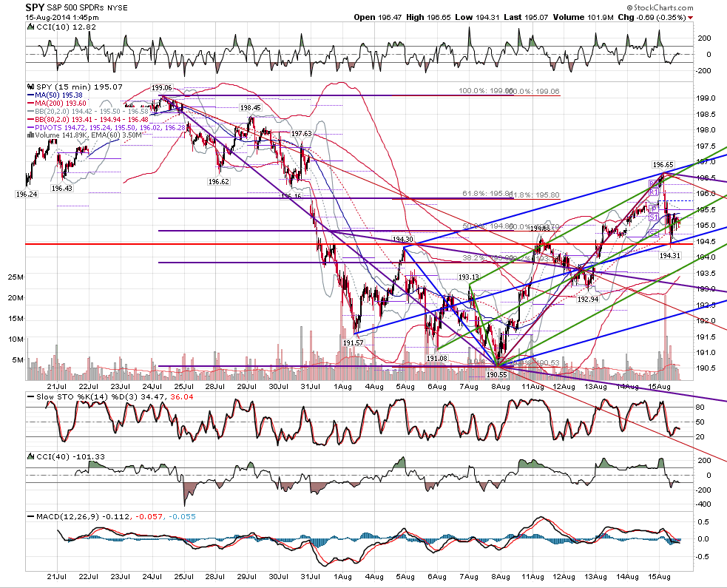727x588 pixels.
Task: Click the header value "Last 195.07"
Action: click(x=526, y=17)
